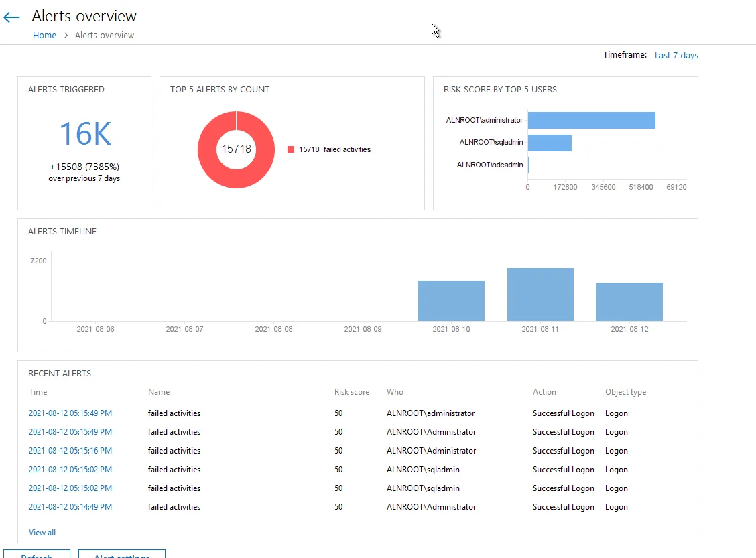View all recent alerts

[x=42, y=533]
